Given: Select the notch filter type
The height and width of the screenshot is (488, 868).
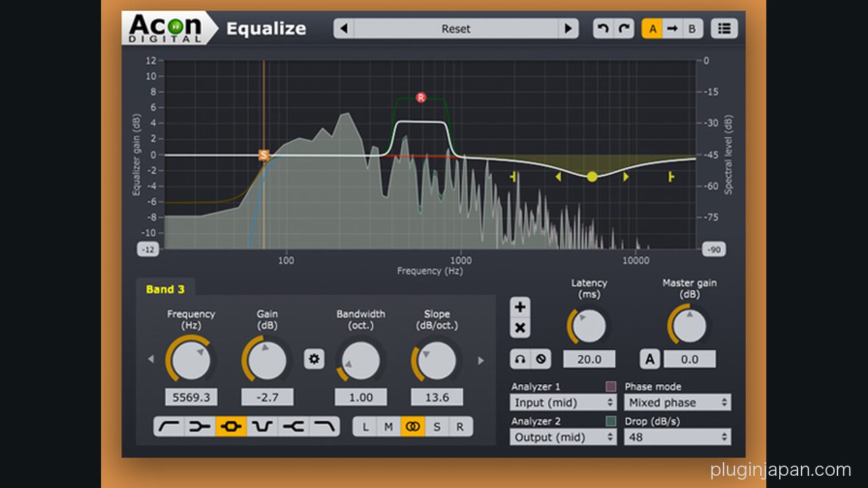Looking at the screenshot, I should tap(262, 426).
